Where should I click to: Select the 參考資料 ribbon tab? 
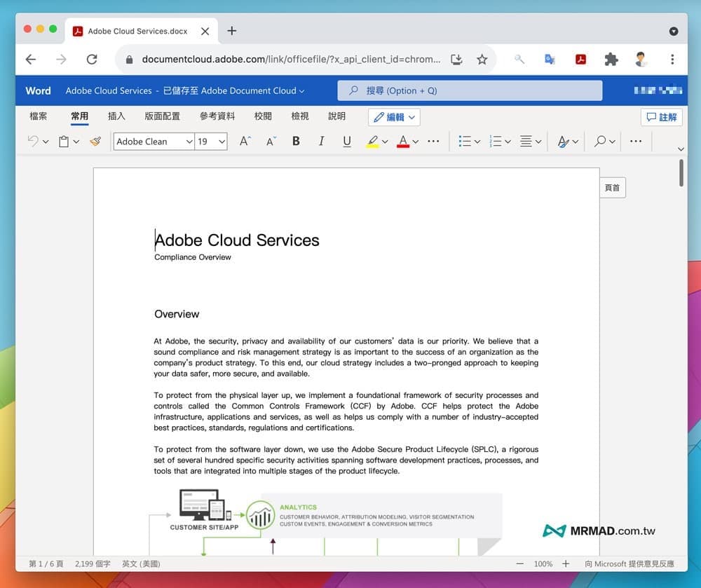217,116
